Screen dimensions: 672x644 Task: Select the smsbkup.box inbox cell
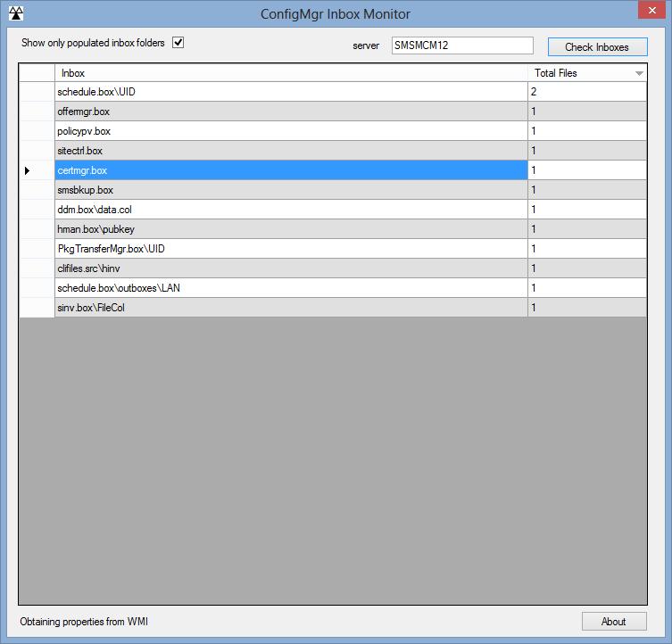point(291,190)
